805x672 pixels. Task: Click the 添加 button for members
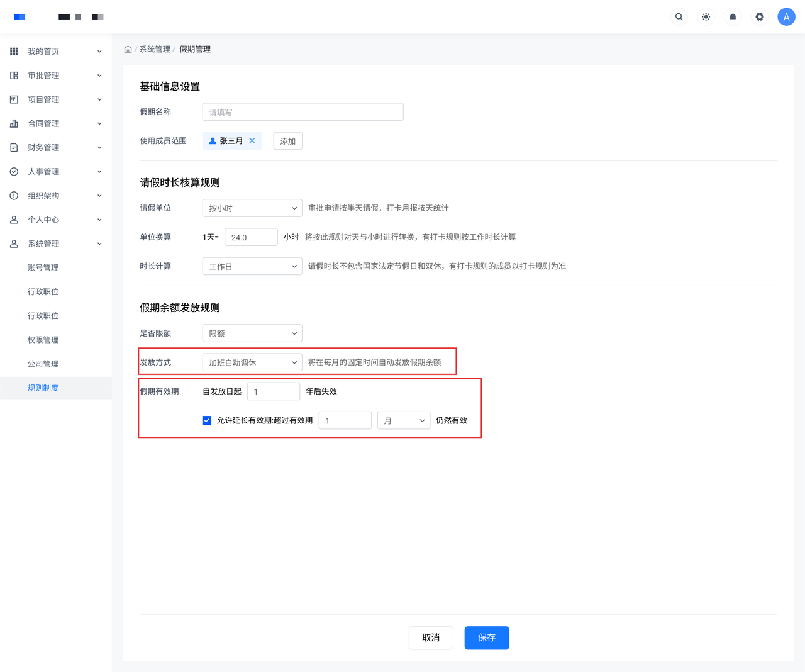tap(287, 141)
